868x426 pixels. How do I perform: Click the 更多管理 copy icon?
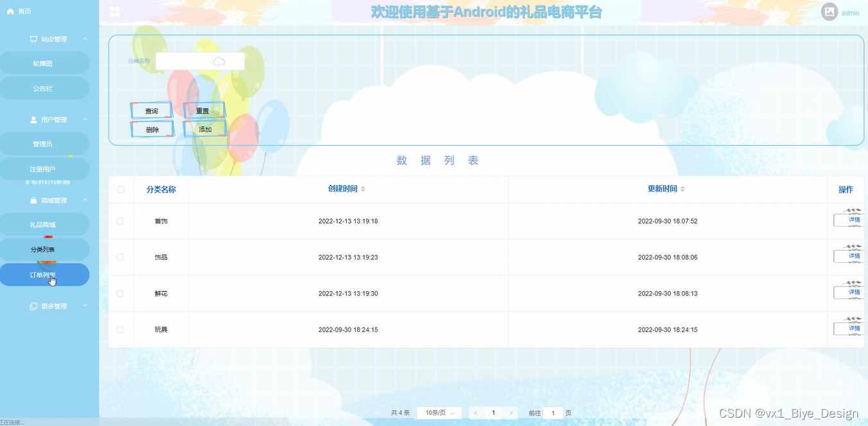point(33,306)
